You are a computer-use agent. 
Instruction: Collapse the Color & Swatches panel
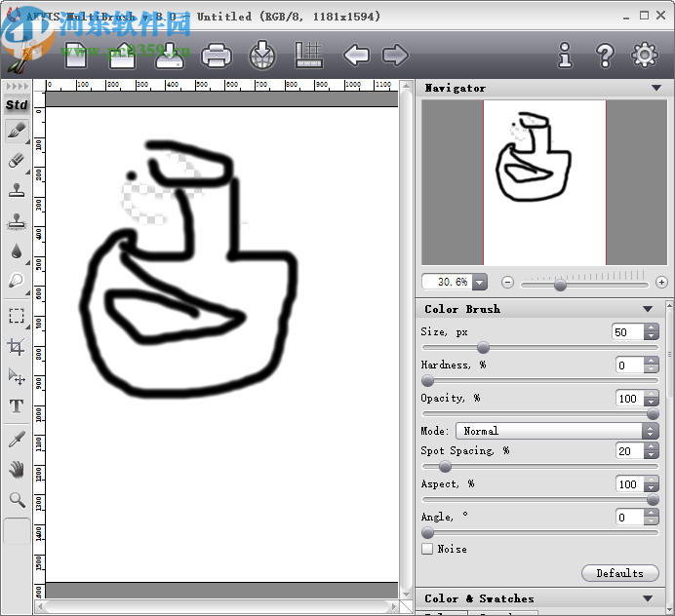point(648,598)
